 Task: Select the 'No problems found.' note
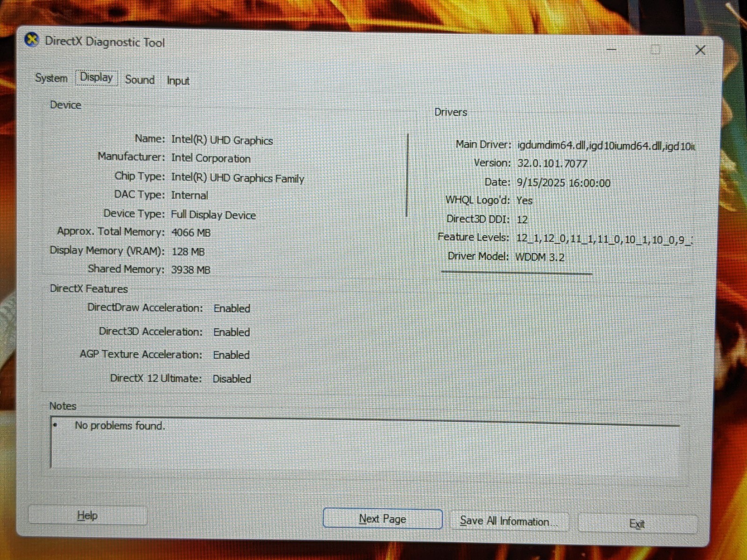(x=120, y=426)
